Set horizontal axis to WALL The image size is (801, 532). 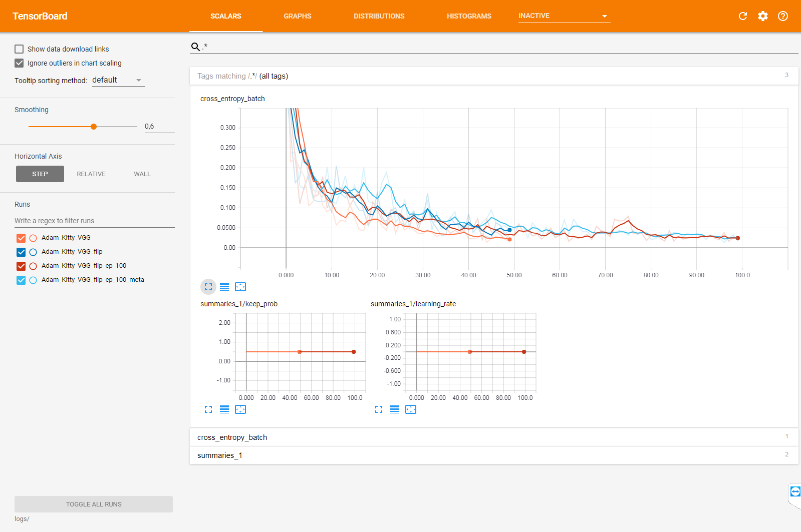coord(142,174)
